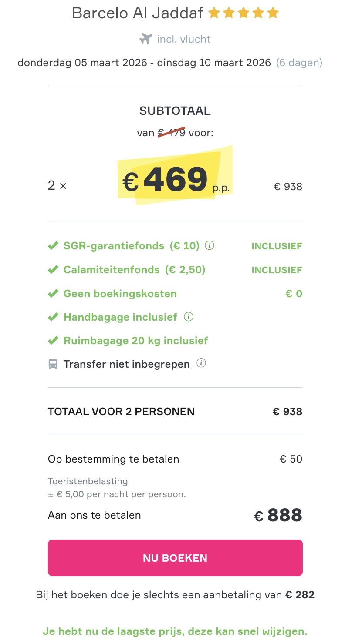Viewport: 345px width, 644px height.
Task: Open the Transfer niet inbegrepen info tooltip
Action: [201, 363]
